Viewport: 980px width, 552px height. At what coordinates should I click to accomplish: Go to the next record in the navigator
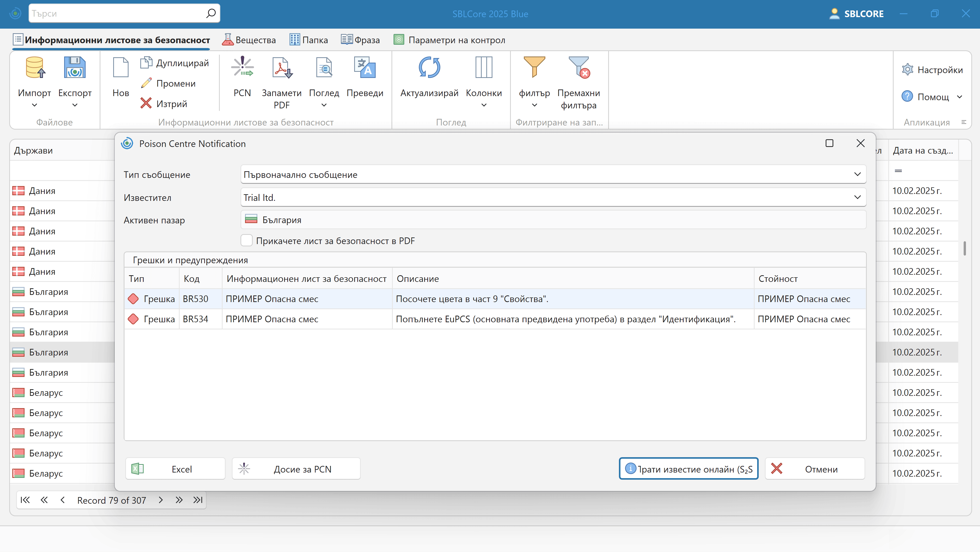click(x=160, y=500)
